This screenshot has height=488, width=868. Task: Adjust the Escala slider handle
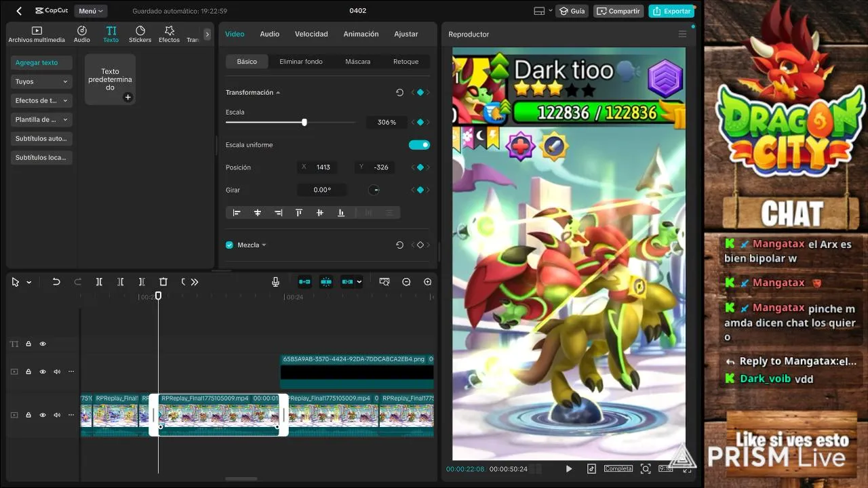[304, 122]
